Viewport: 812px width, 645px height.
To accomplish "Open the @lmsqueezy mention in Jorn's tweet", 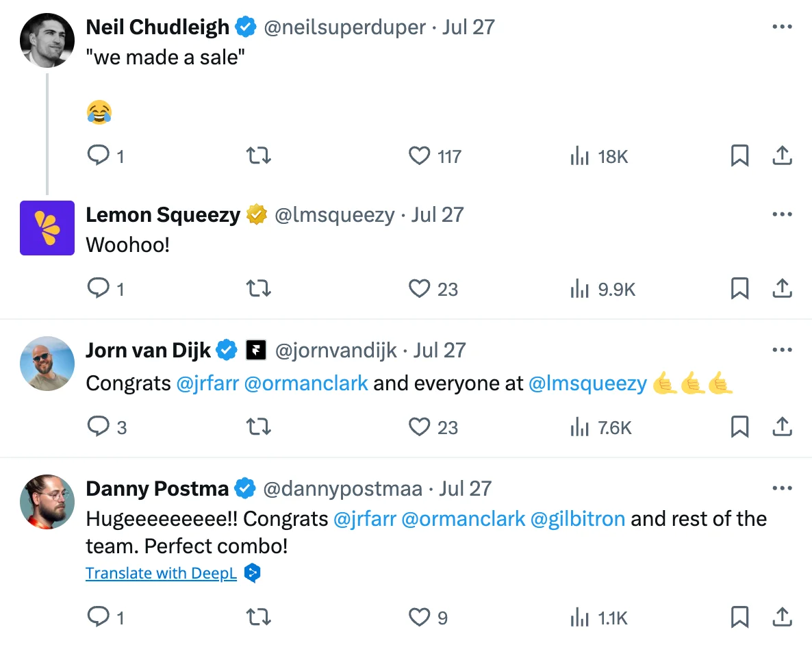I will 589,383.
